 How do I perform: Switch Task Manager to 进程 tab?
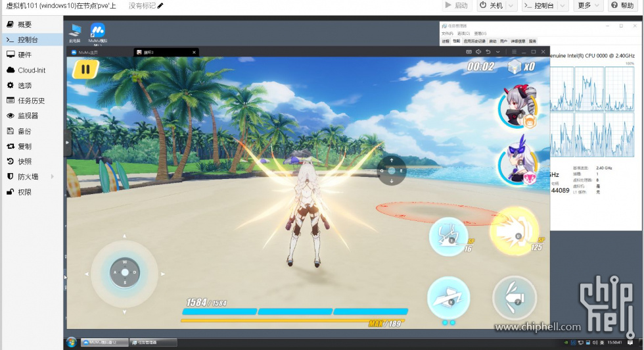point(446,41)
